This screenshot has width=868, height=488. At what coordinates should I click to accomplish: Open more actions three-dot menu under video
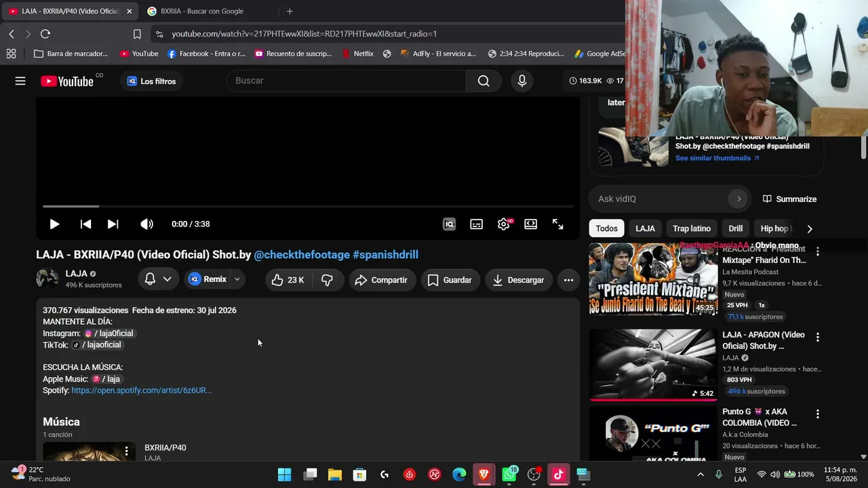click(568, 280)
